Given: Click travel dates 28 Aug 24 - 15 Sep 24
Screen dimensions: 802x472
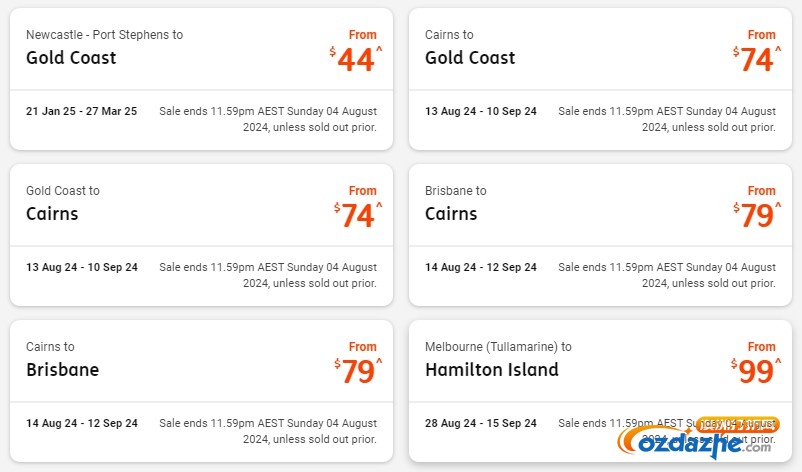Looking at the screenshot, I should click(x=480, y=423).
